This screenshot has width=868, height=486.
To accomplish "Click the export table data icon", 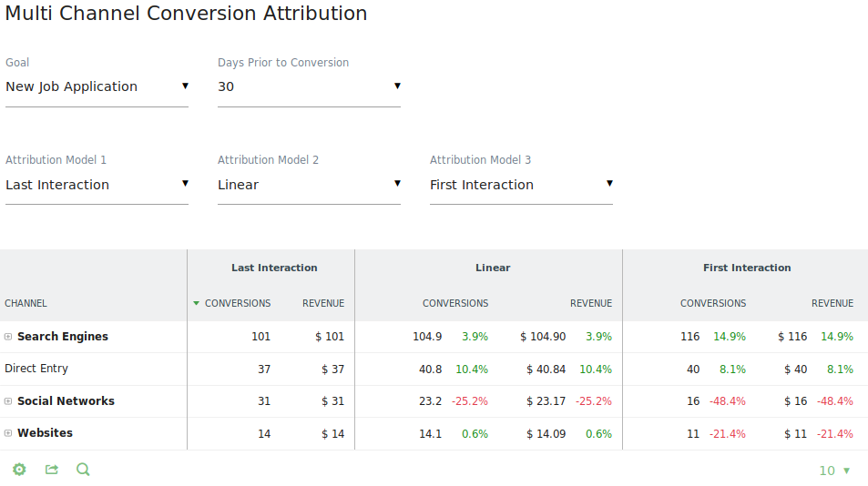I will 52,470.
